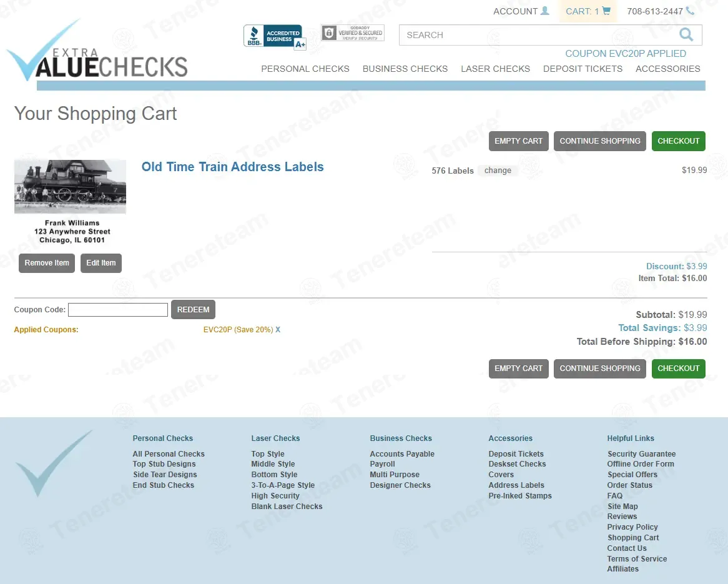Open the cart icon in header
728x584 pixels.
(x=606, y=11)
